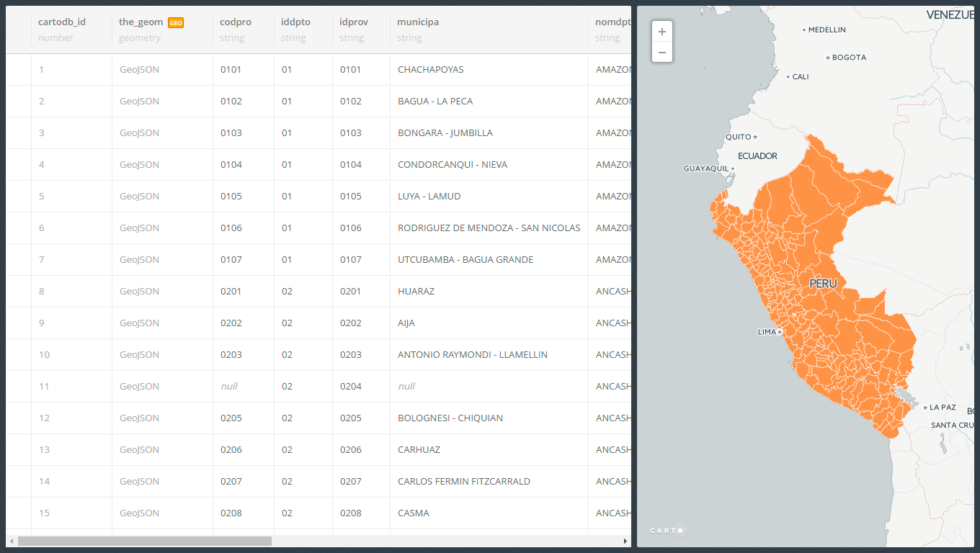Click the CARTO logo on the map
The width and height of the screenshot is (980, 553).
coord(668,531)
